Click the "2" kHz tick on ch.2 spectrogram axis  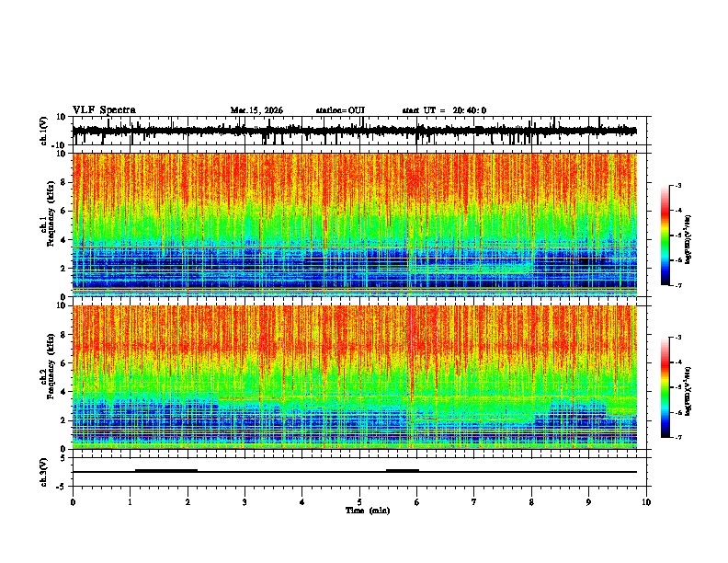[64, 420]
